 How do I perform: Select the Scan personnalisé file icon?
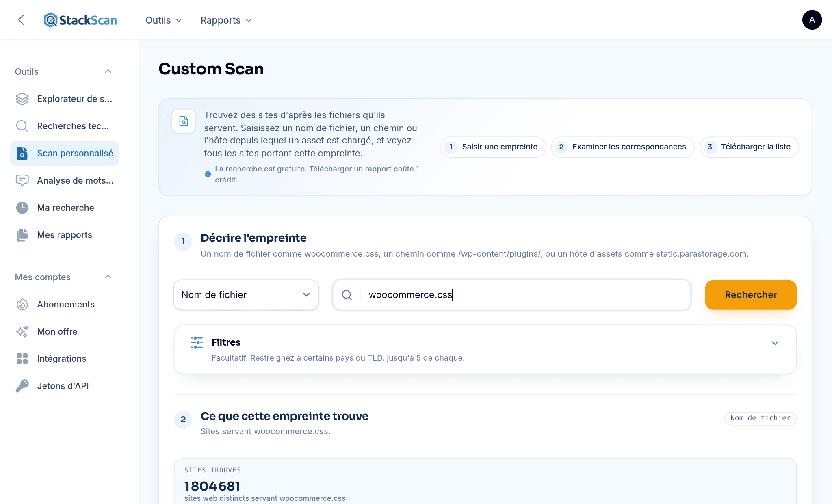[x=22, y=153]
